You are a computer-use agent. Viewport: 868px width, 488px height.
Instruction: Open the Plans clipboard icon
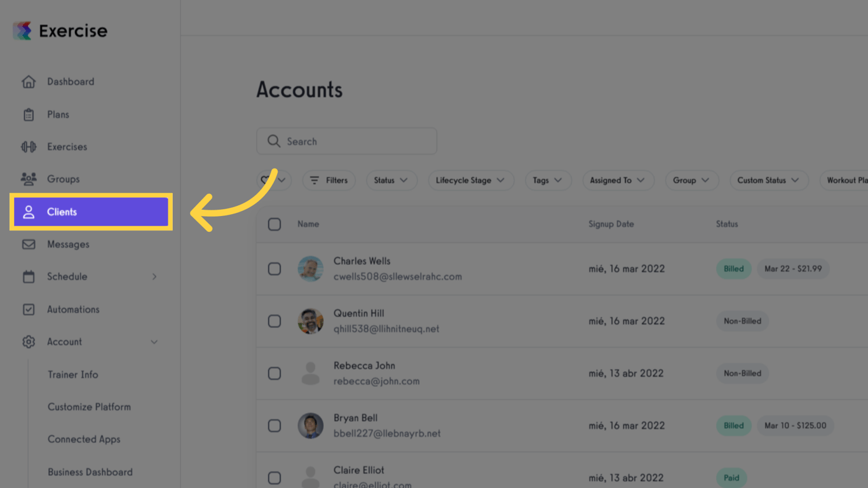point(29,114)
